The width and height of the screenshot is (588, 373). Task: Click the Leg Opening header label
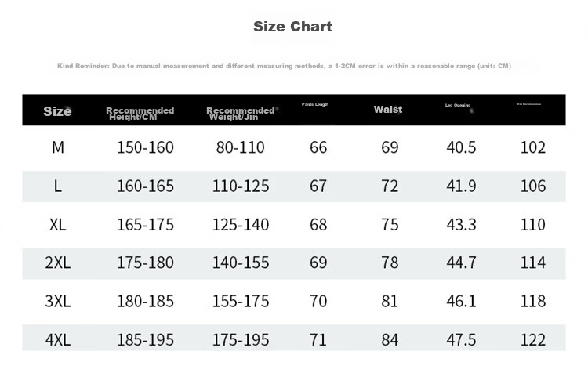click(x=458, y=105)
